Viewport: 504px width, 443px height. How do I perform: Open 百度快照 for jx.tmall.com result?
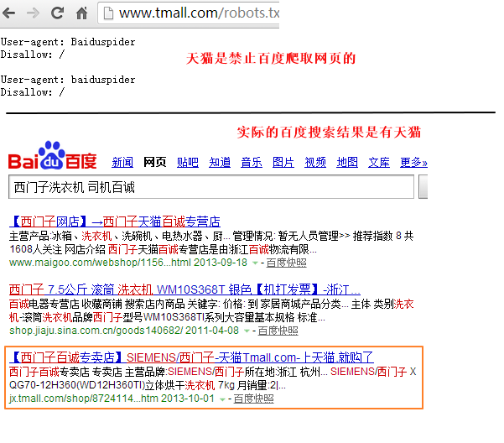[253, 399]
